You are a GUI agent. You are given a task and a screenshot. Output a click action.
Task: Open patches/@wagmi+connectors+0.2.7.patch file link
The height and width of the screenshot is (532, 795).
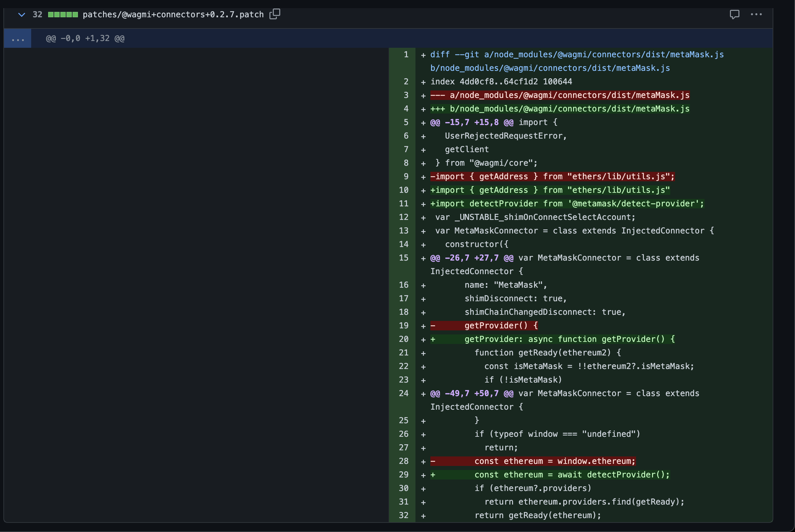pos(173,15)
